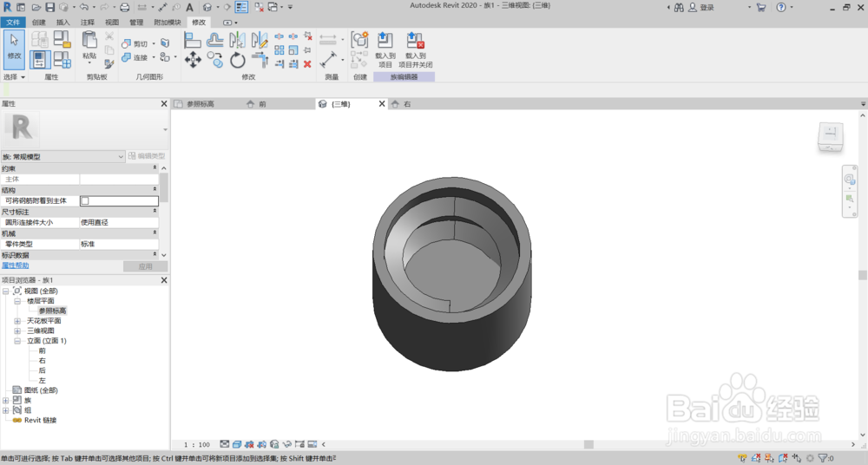Click the Paste clipboard icon
This screenshot has height=465, width=868.
tap(89, 40)
